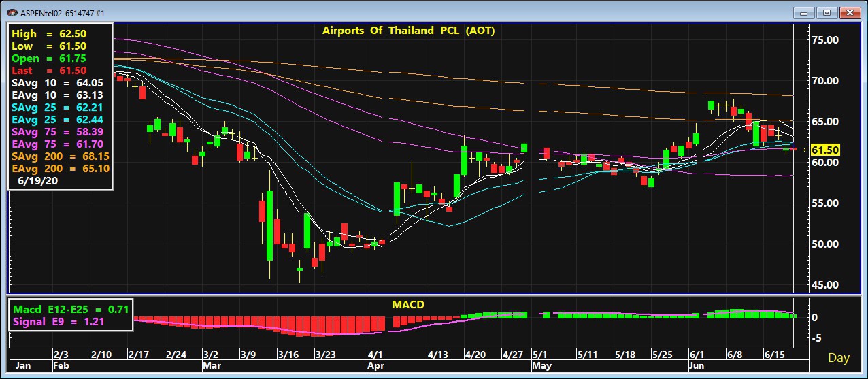Click the 6/1 date marker

click(x=698, y=355)
